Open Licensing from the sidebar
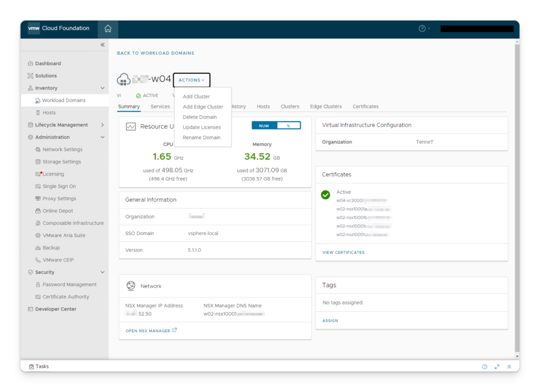 [x=53, y=174]
